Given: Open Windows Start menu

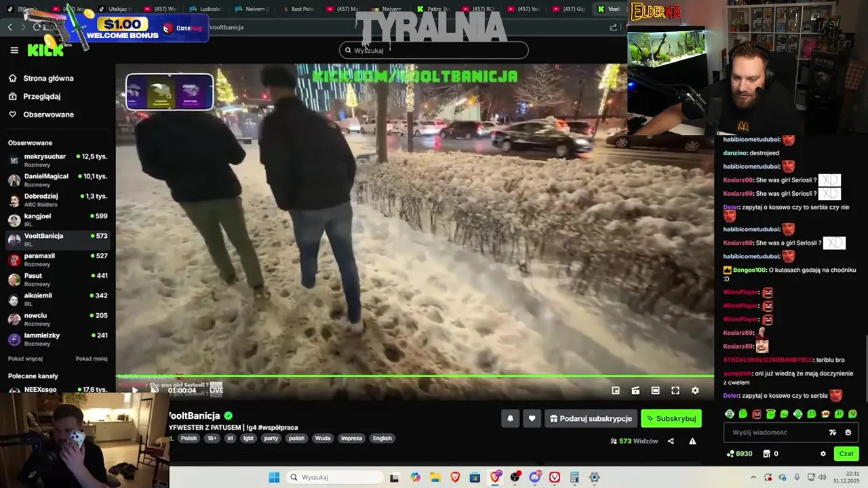Looking at the screenshot, I should point(274,477).
